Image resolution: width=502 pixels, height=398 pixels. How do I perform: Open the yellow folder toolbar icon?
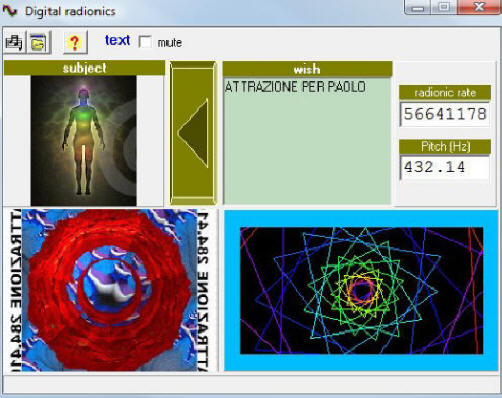[x=39, y=42]
